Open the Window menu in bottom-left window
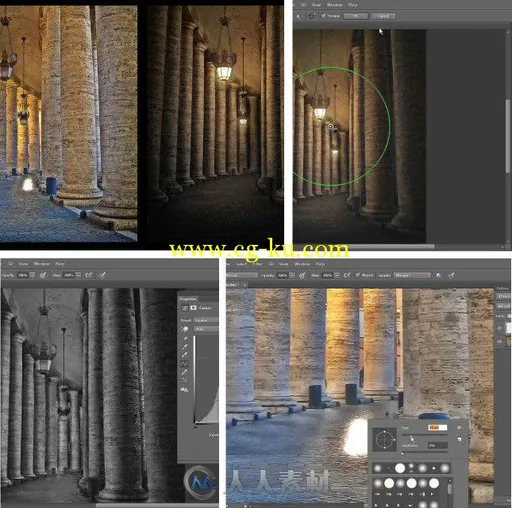The width and height of the screenshot is (512, 508). coord(42,264)
